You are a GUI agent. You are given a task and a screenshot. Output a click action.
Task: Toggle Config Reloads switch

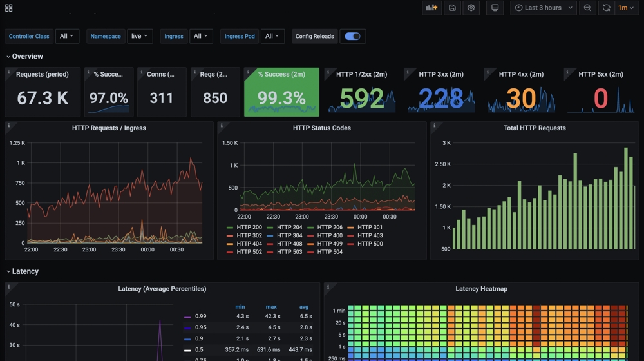352,36
